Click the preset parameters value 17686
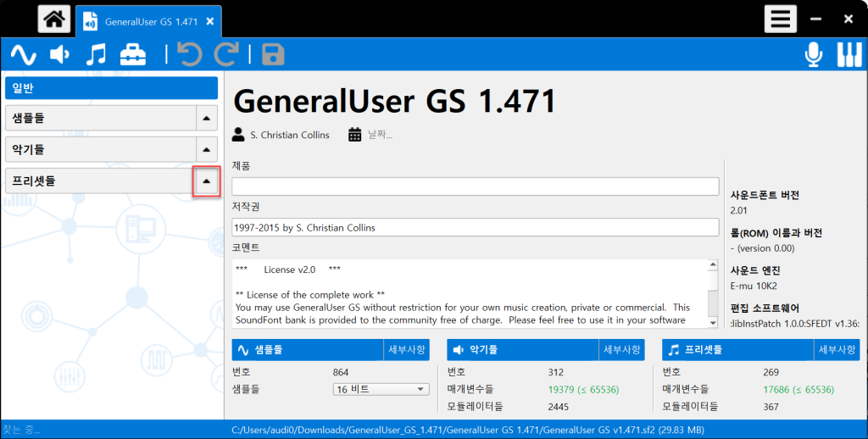The height and width of the screenshot is (439, 868). (x=798, y=390)
